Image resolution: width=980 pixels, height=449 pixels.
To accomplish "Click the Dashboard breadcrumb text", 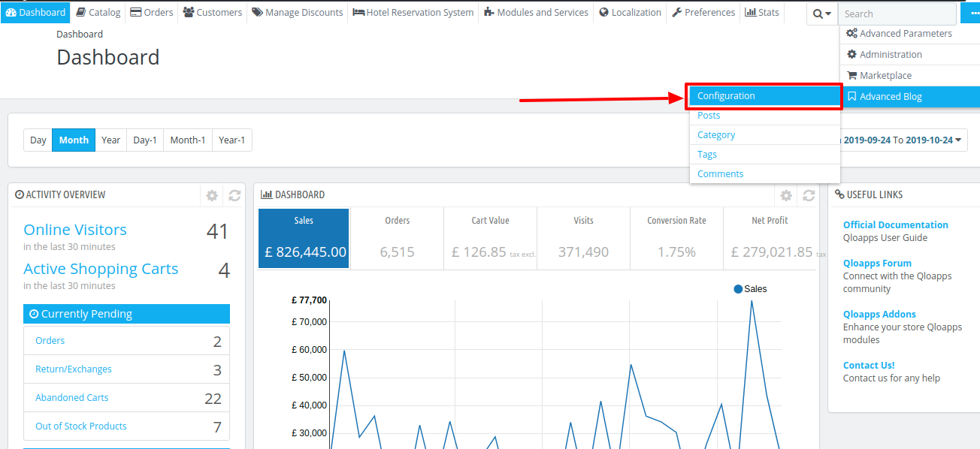I will (80, 35).
